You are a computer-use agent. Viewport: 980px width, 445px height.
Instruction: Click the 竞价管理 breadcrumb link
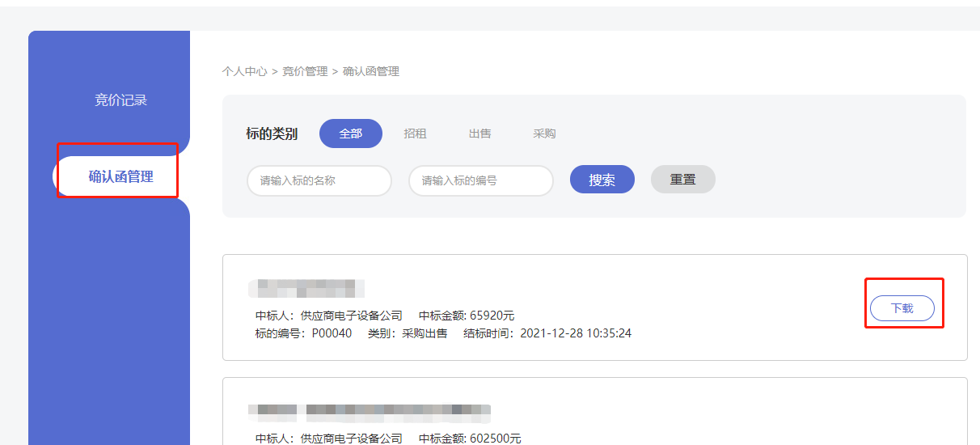pyautogui.click(x=305, y=71)
